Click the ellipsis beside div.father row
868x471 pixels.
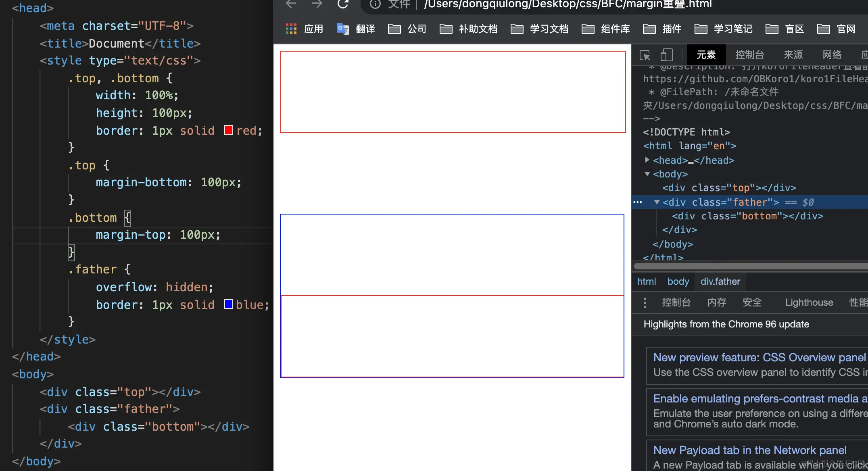click(638, 202)
